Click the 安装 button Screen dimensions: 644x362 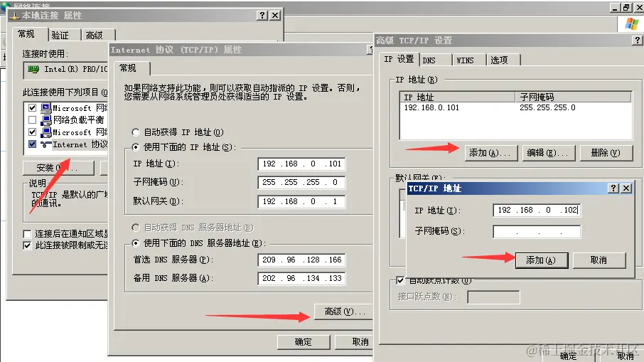(x=58, y=168)
